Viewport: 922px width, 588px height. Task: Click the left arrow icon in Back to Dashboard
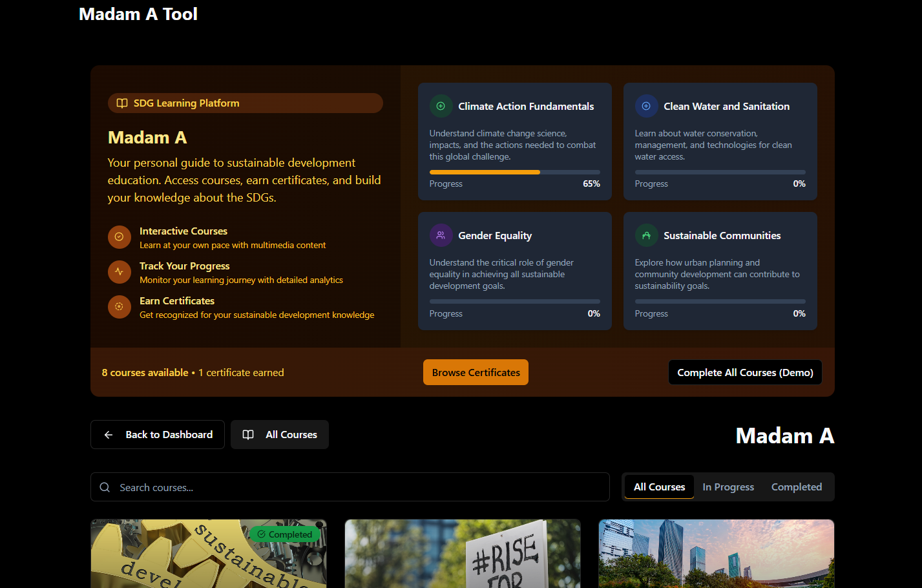click(109, 435)
